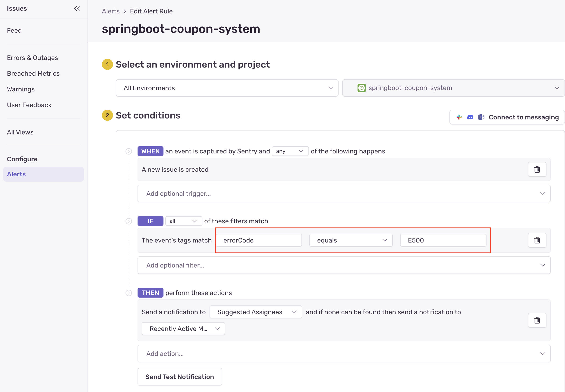Click Send Test Notification button
565x392 pixels.
(180, 376)
